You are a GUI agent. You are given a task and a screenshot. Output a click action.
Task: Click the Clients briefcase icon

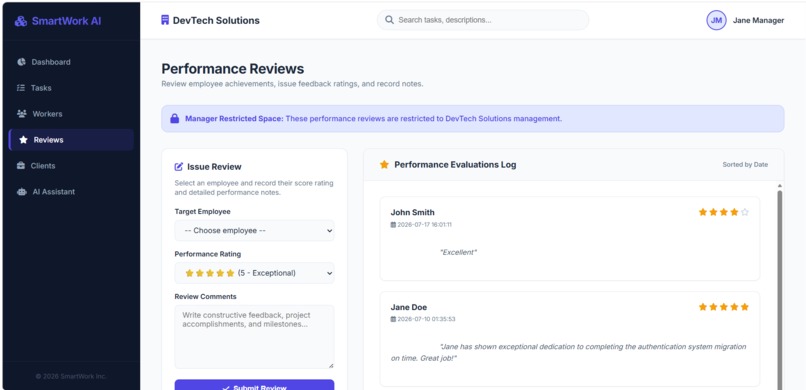(21, 165)
